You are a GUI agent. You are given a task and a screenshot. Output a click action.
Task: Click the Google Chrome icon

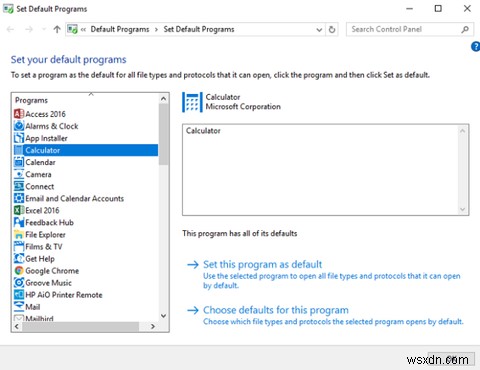pyautogui.click(x=19, y=271)
